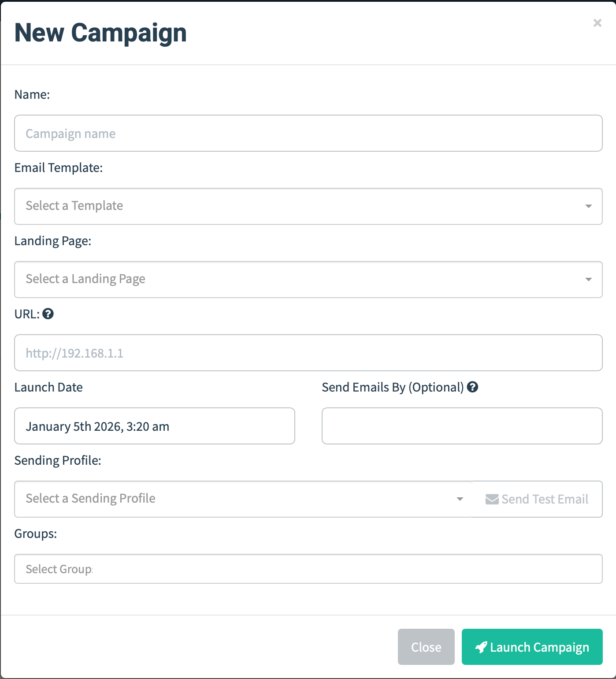Click the 'Select a Template' placeholder text
Image resolution: width=616 pixels, height=679 pixels.
[74, 206]
